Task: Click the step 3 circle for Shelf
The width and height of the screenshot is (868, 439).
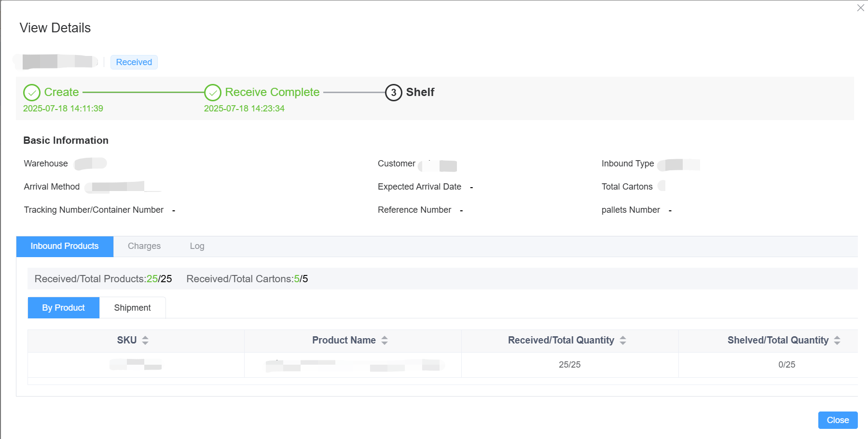Action: click(x=393, y=92)
